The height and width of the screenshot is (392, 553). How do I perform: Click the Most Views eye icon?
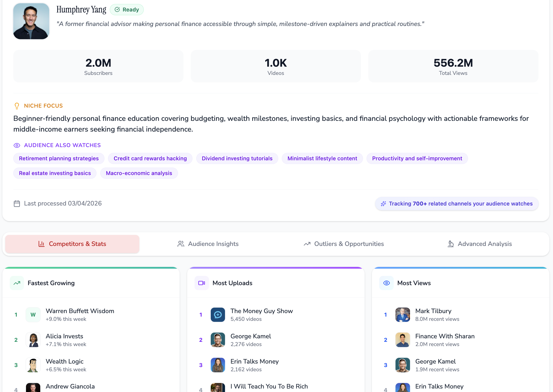pos(386,283)
